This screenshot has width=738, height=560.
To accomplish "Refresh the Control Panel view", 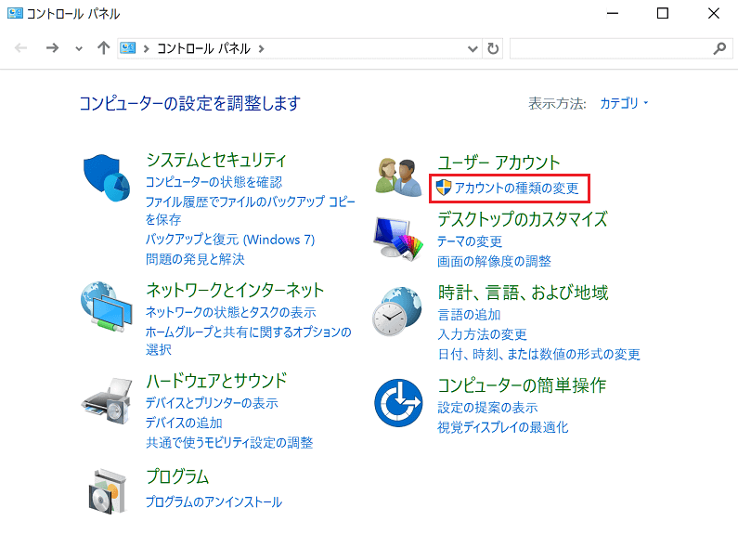I will 493,48.
